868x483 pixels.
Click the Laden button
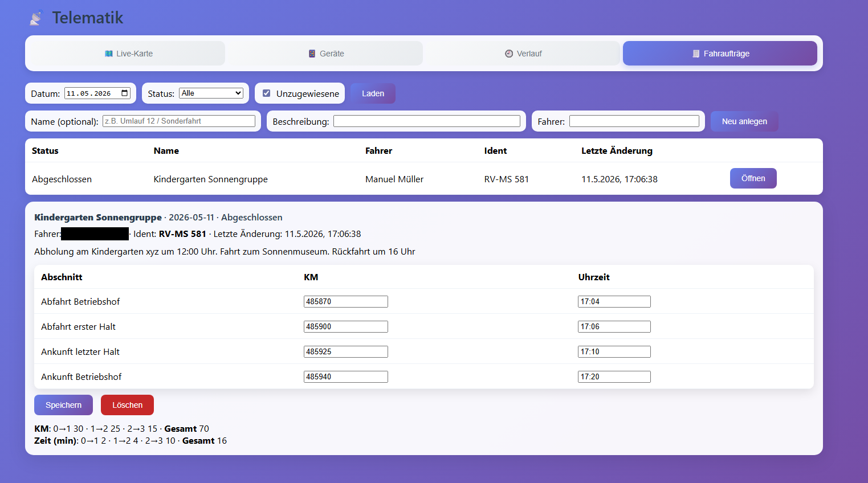pyautogui.click(x=373, y=93)
